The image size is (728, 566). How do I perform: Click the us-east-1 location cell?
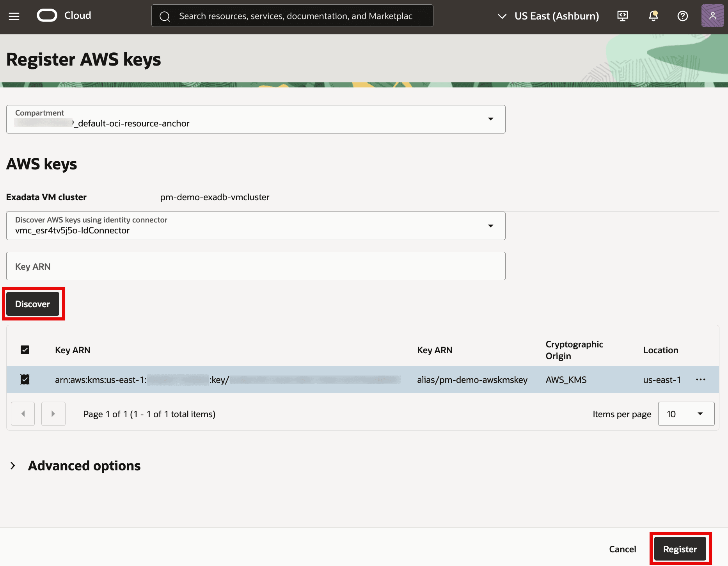662,380
